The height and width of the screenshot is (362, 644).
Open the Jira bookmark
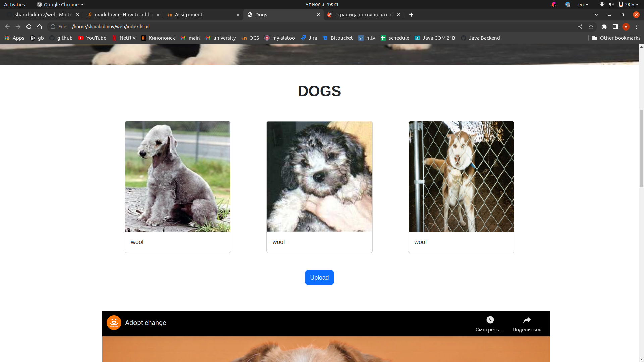tap(309, 38)
